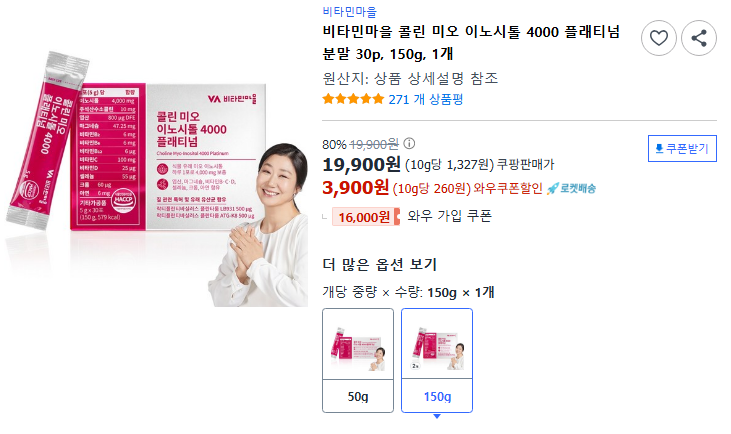Viewport: 731px width, 434px height.
Task: Open 비타민마을 brand link
Action: [x=349, y=11]
